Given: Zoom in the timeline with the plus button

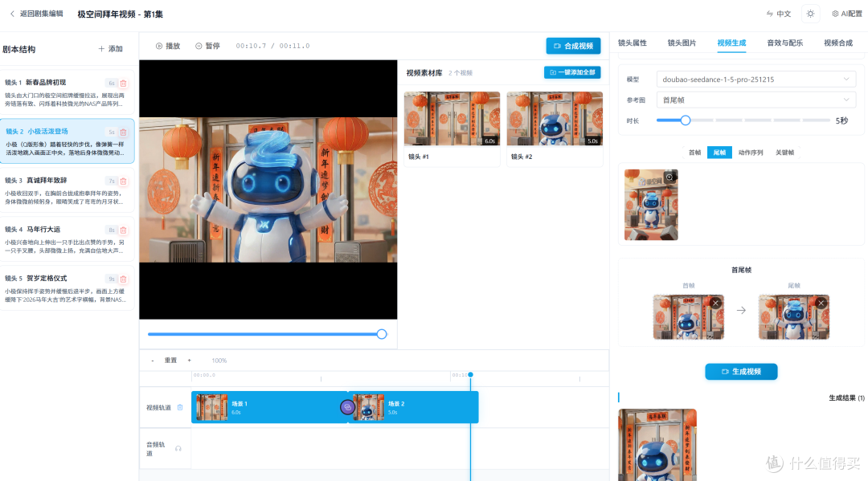Looking at the screenshot, I should pos(190,361).
